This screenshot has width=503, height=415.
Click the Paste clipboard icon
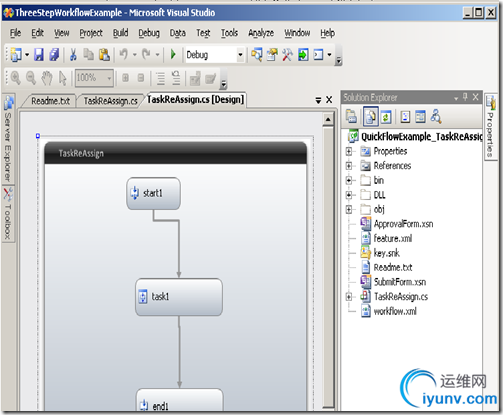tap(104, 55)
